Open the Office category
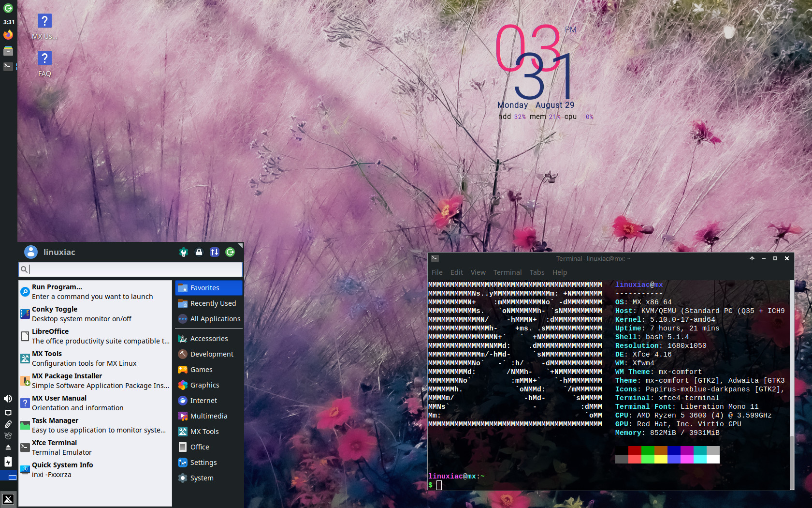Image resolution: width=812 pixels, height=508 pixels. click(x=209, y=447)
